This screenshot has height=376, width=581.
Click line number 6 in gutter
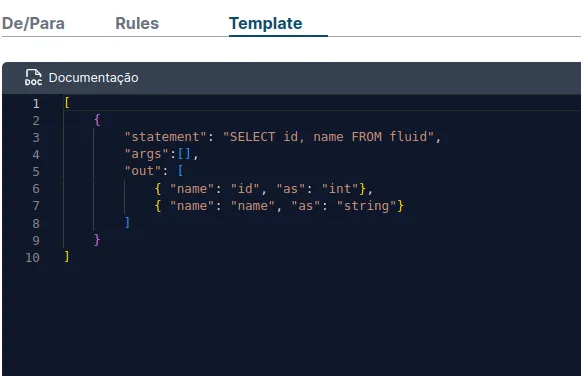tap(36, 189)
